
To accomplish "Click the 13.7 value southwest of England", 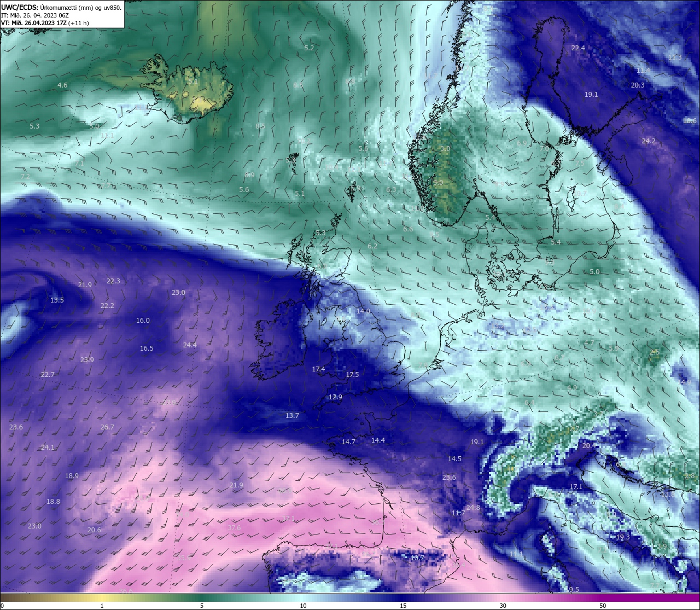I will coord(292,416).
